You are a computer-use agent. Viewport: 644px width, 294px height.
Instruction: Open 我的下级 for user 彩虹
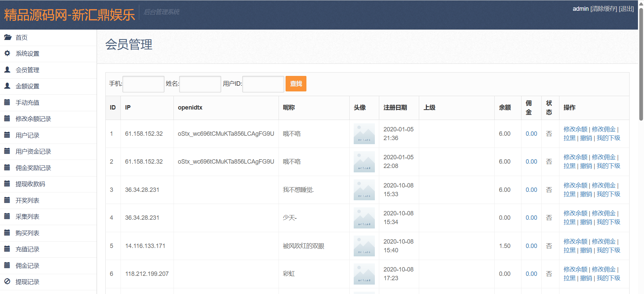click(x=608, y=278)
